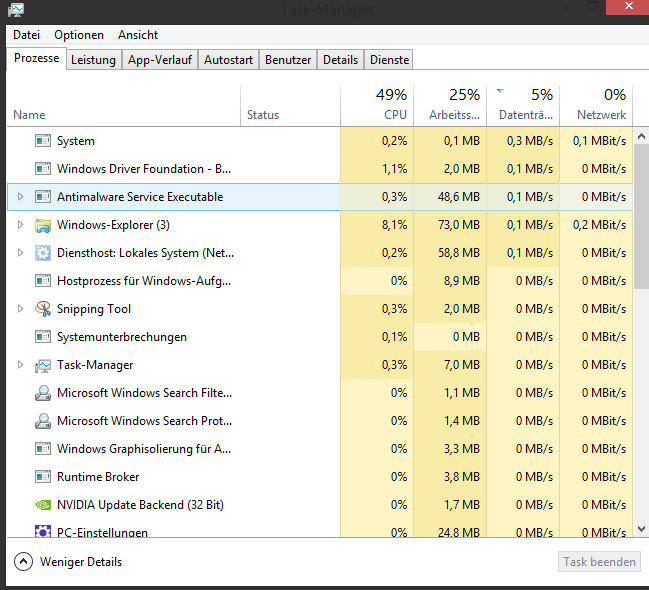Click the 58,8 MB memory value
The image size is (649, 590).
pyautogui.click(x=459, y=253)
